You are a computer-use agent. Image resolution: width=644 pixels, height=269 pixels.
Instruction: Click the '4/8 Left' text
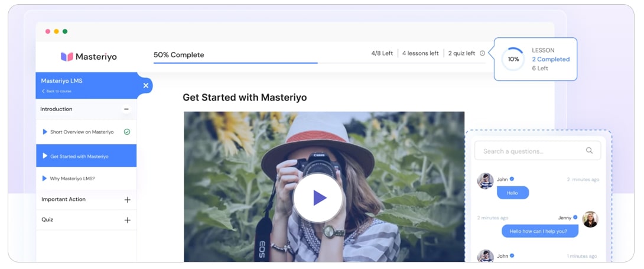click(382, 53)
